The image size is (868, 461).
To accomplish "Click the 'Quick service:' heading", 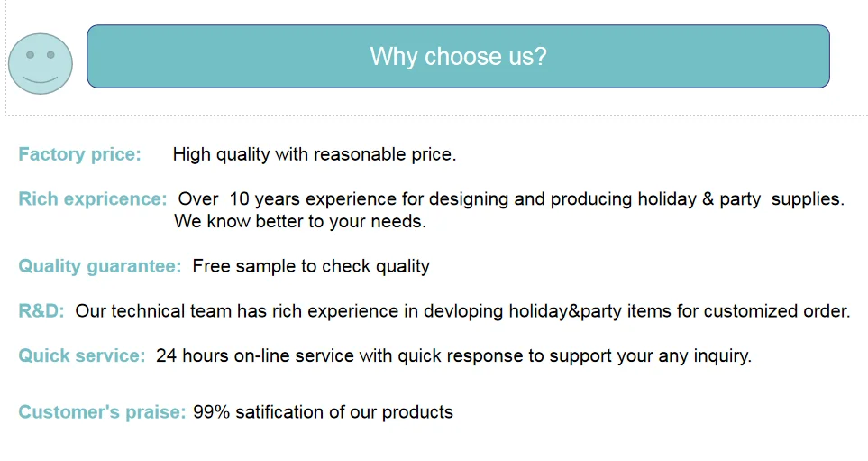I will [82, 355].
